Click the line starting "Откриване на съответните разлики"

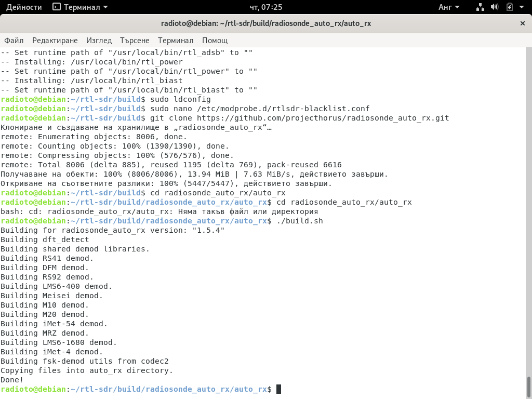(166, 183)
